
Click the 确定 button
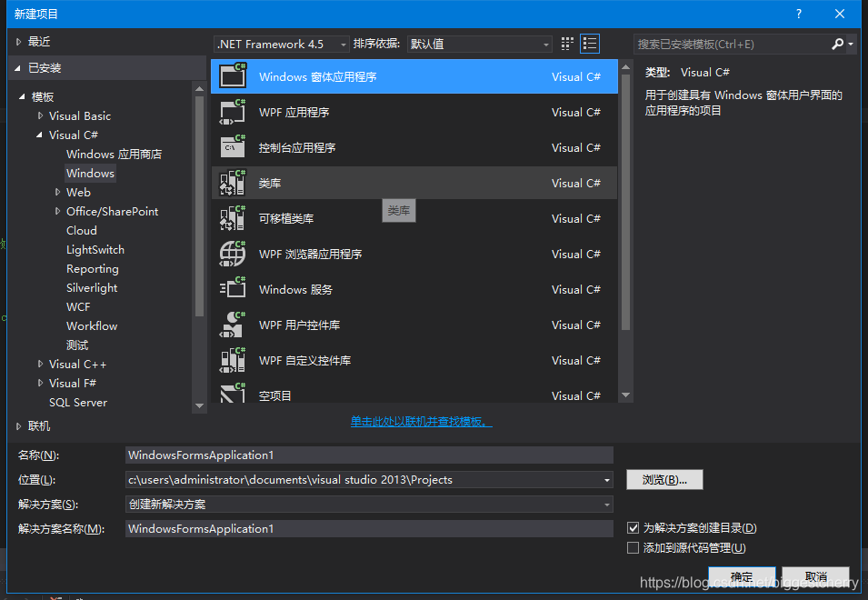pyautogui.click(x=742, y=576)
